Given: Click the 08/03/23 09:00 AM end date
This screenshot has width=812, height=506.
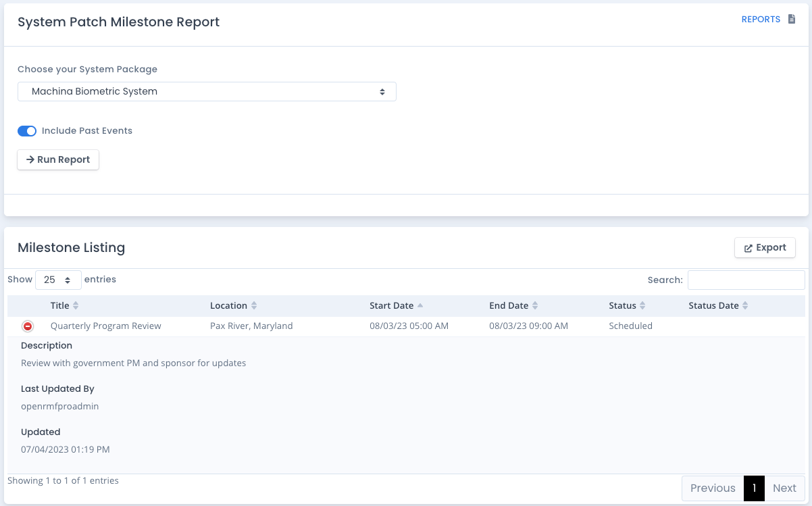Looking at the screenshot, I should pos(528,326).
